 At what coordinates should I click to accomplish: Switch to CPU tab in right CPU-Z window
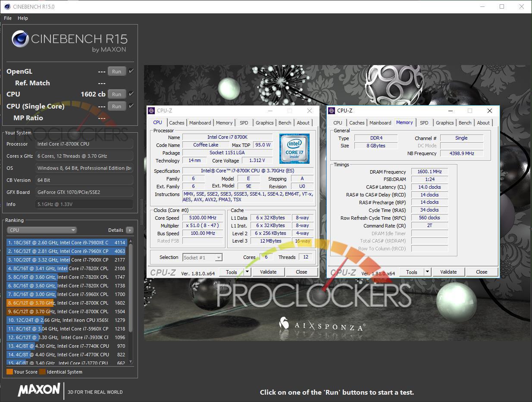(338, 123)
